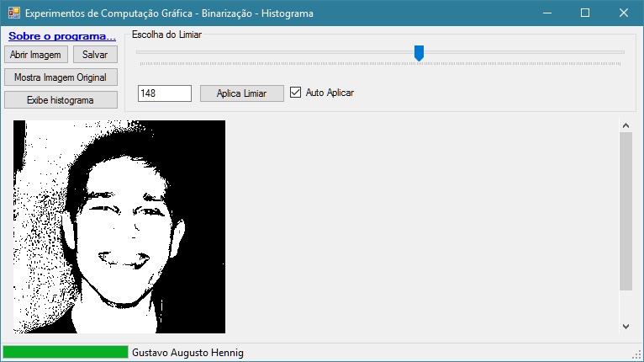Save the image with the Salvar button
644x362 pixels.
pyautogui.click(x=95, y=55)
